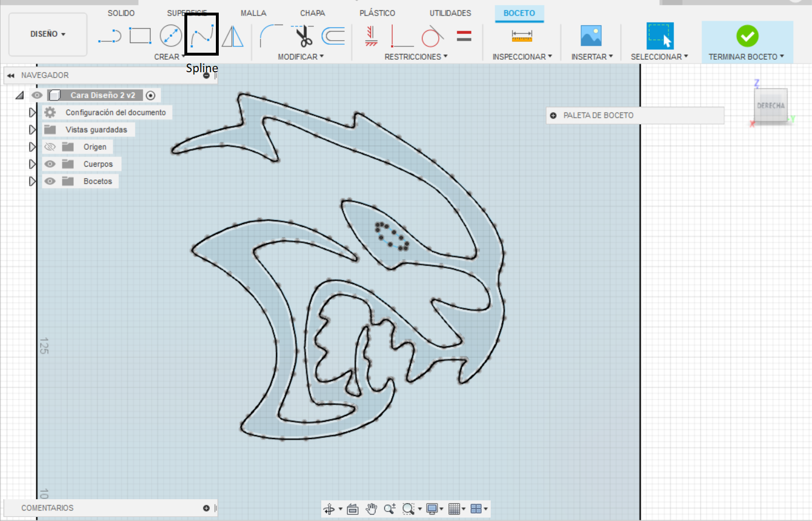
Task: Expand the PALETA DE BOCETO panel
Action: point(553,115)
